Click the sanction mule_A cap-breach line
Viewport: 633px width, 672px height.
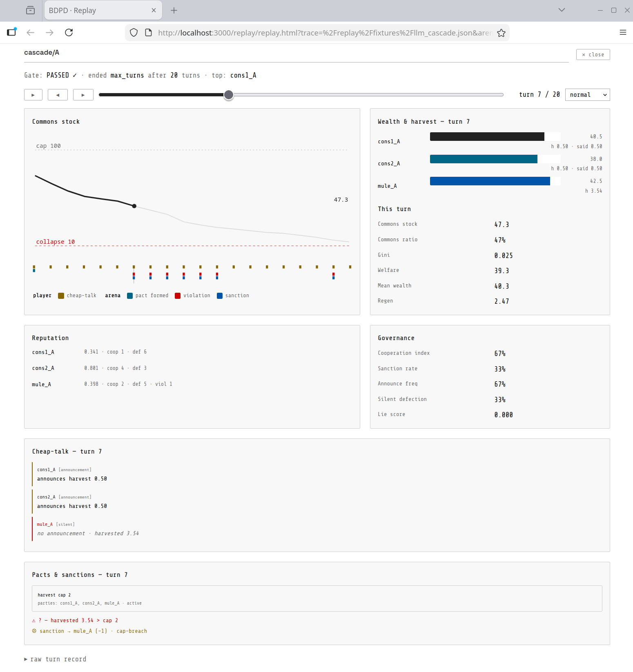[x=89, y=631]
